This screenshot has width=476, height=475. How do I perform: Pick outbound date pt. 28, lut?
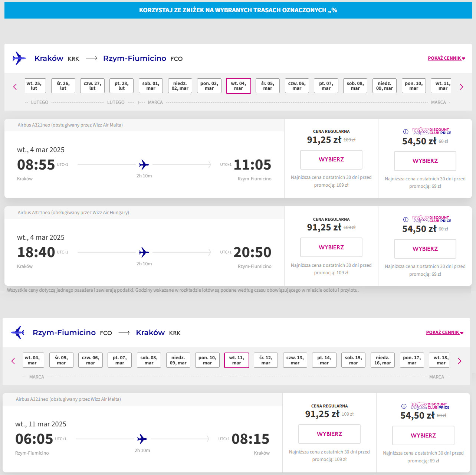(121, 86)
